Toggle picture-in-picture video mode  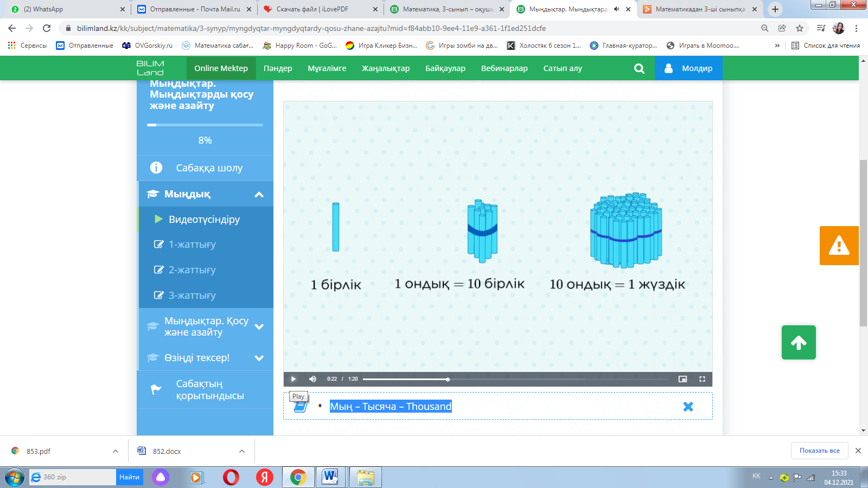tap(682, 379)
